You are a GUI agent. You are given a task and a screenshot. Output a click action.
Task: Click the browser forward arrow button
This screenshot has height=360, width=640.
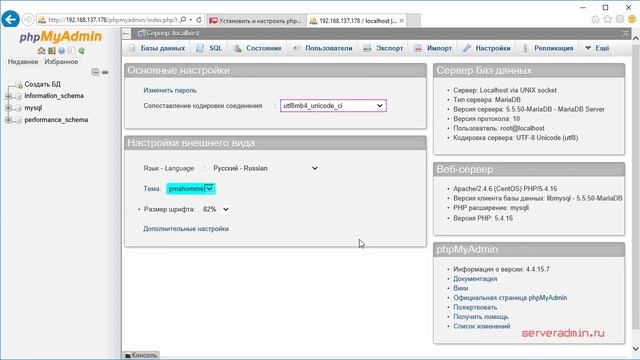point(28,19)
